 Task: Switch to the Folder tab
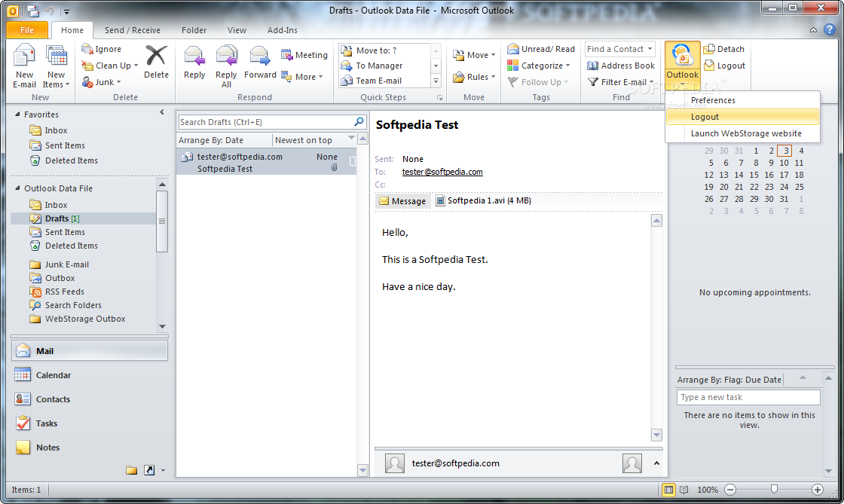194,30
